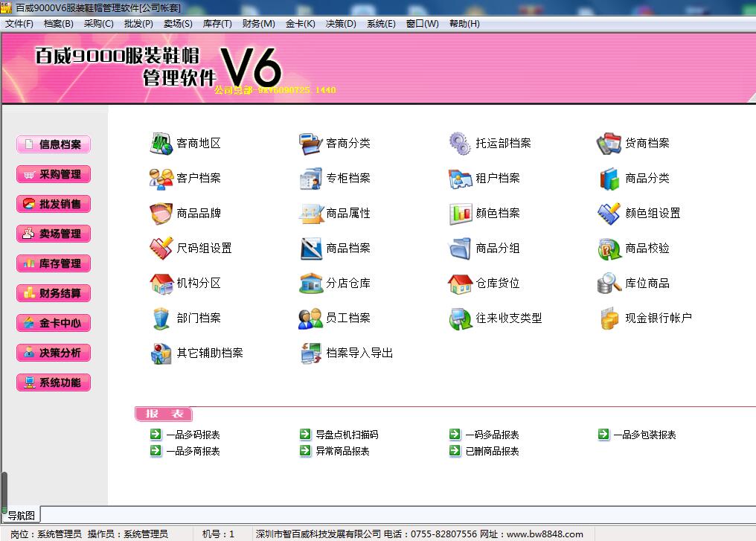Select the 卖场管理 sidebar button
This screenshot has width=756, height=541.
(x=54, y=234)
